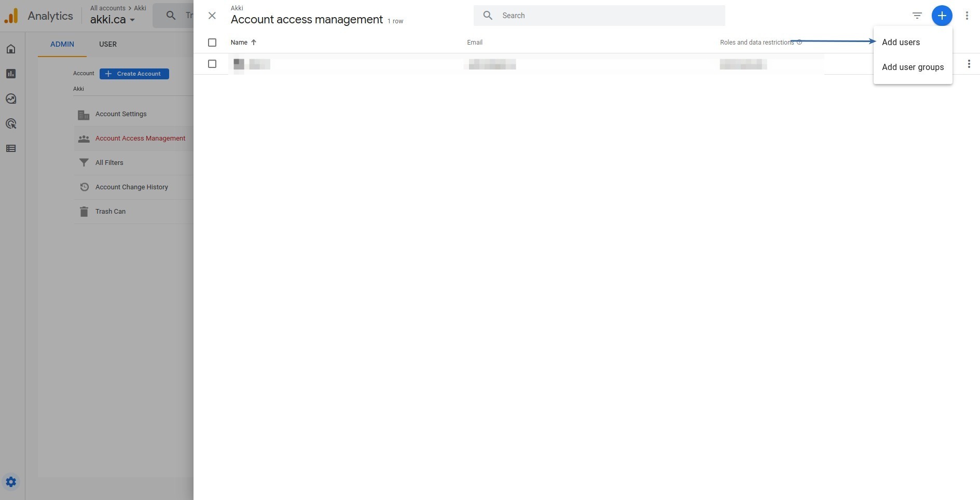Open the Reports bar chart icon
This screenshot has height=500, width=980.
tap(11, 74)
